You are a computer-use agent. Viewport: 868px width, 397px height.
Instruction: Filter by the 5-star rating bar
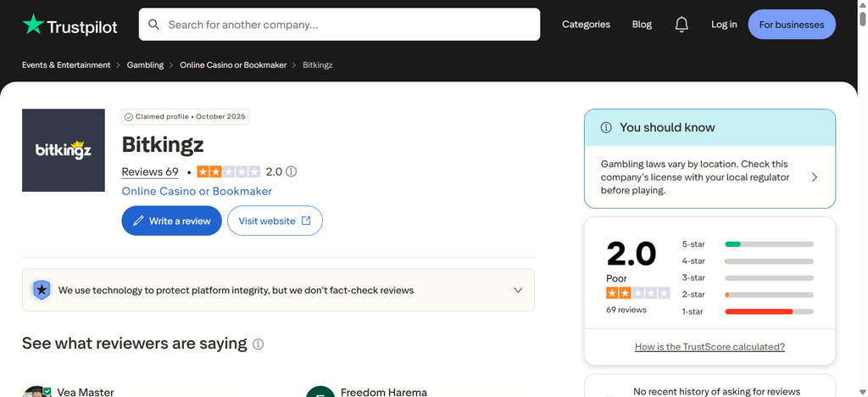tap(748, 244)
